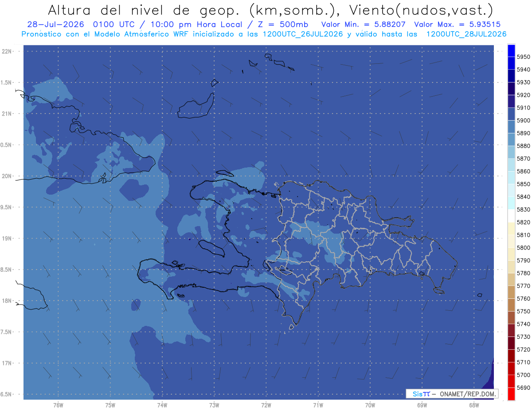Click the '74W' longitude label
This screenshot has height=411, width=532.
(162, 405)
